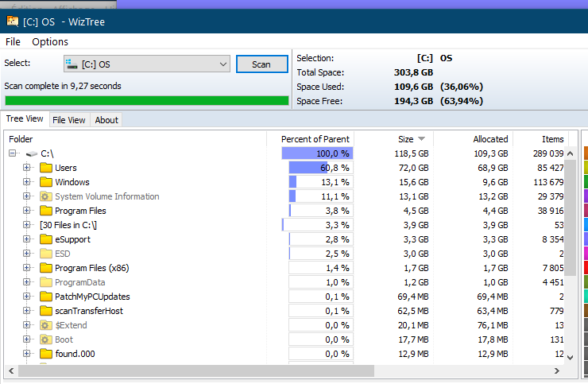Viewport: 588px width, 384px height.
Task: Open the File menu
Action: (13, 41)
